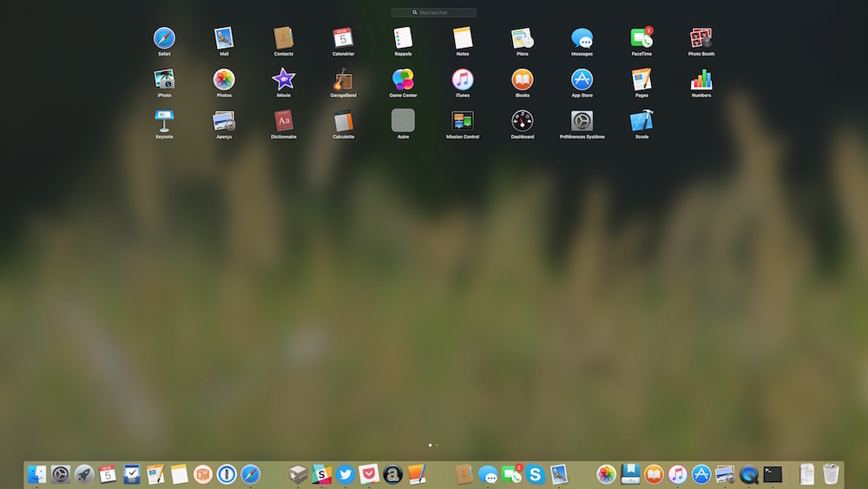Launch App Store from the Launchpad grid
Image resolution: width=868 pixels, height=489 pixels.
pyautogui.click(x=582, y=80)
